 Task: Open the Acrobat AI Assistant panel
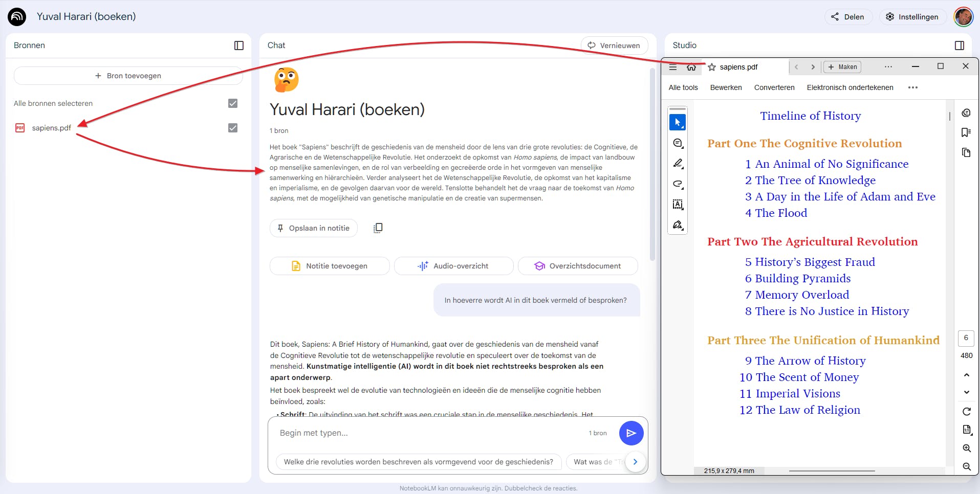966,113
